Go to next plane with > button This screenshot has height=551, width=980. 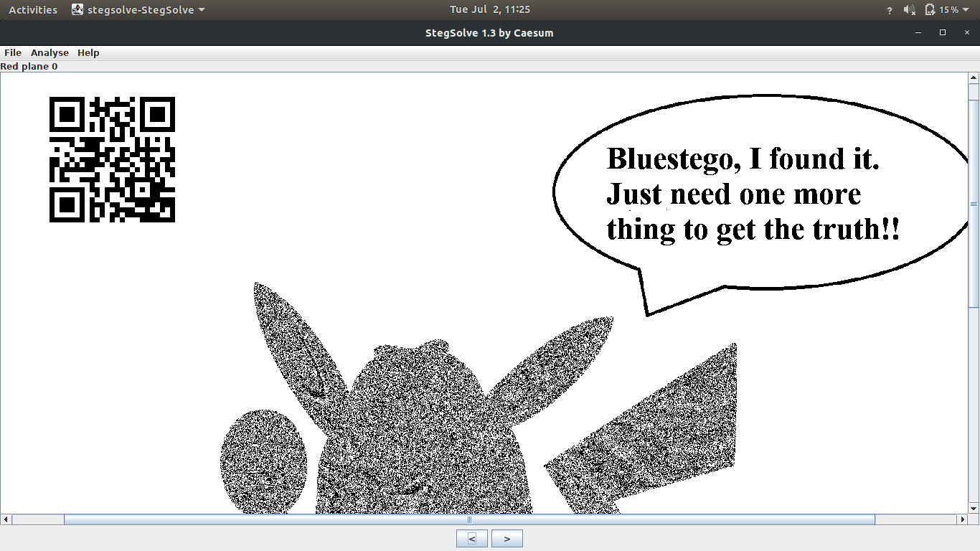coord(507,538)
